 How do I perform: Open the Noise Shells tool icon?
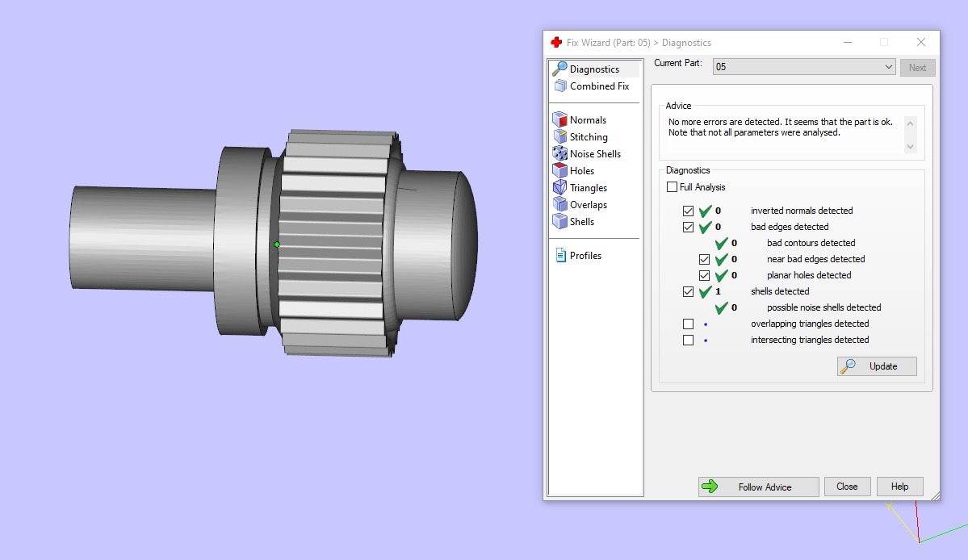pyautogui.click(x=560, y=153)
